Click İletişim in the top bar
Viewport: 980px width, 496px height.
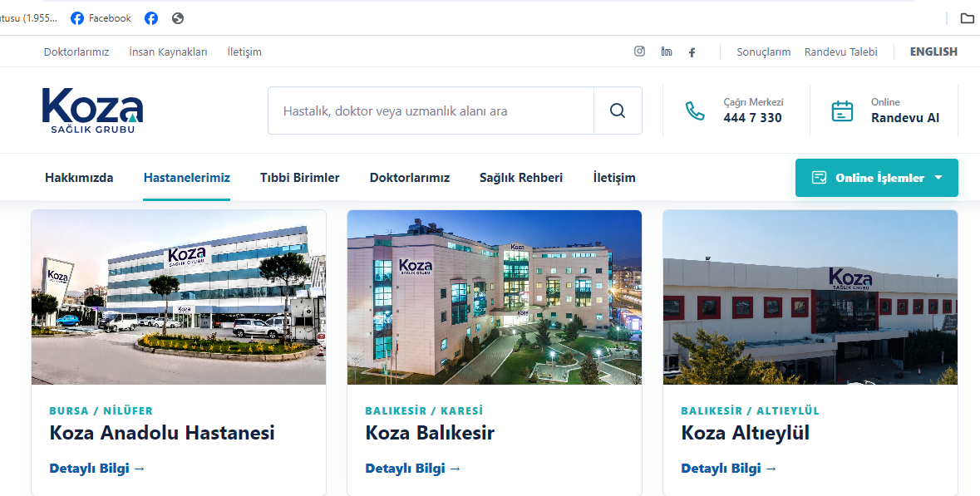coord(244,52)
